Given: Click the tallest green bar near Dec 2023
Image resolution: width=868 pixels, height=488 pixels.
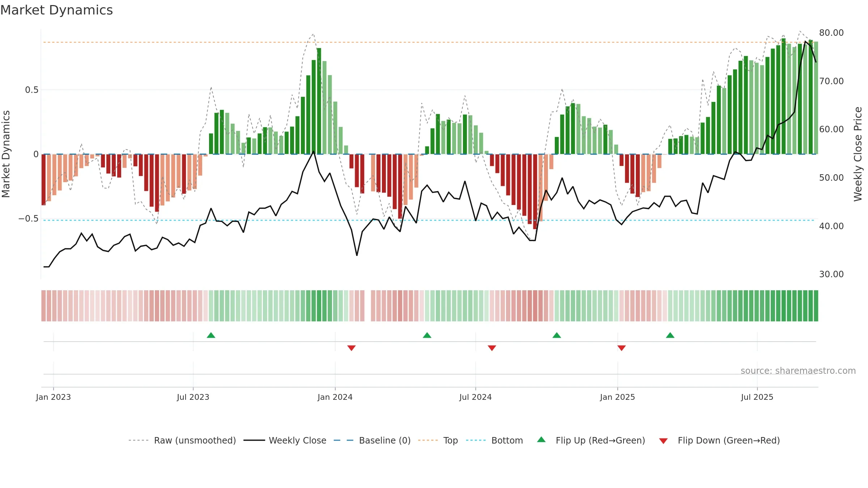Looking at the screenshot, I should click(319, 101).
